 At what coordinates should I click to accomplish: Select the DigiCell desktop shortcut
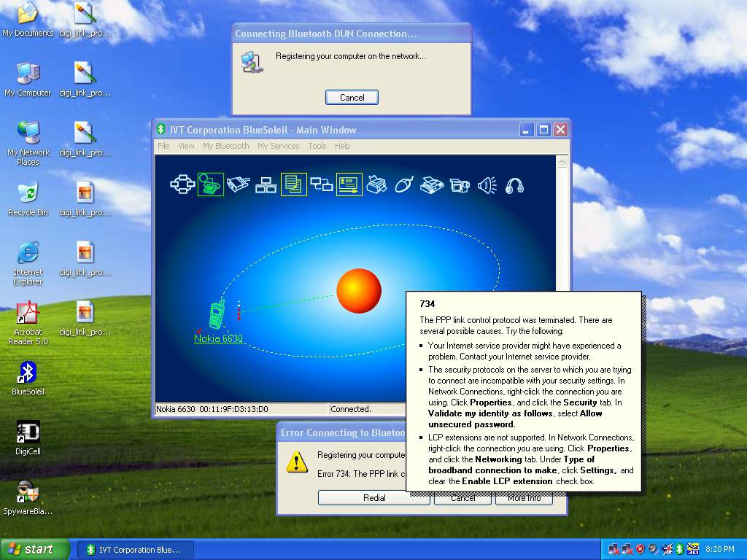point(28,438)
